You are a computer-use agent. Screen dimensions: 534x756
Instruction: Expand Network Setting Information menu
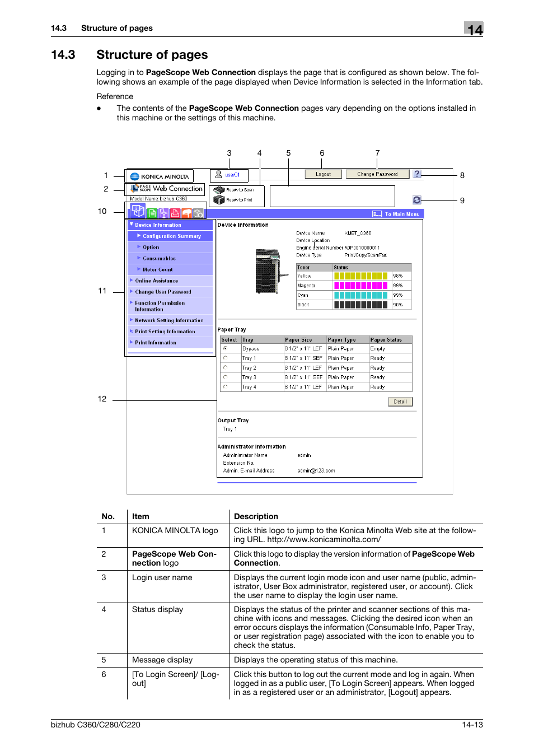(x=170, y=320)
